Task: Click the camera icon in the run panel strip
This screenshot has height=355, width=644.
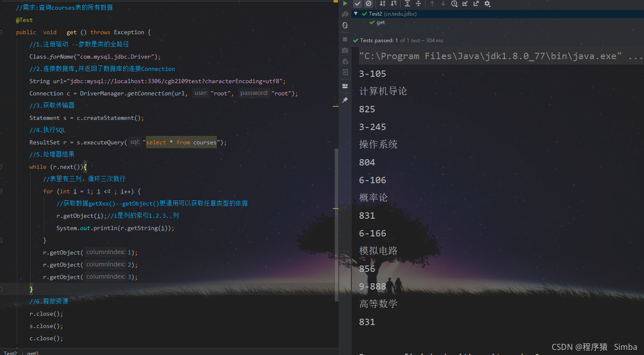Action: pos(345,50)
